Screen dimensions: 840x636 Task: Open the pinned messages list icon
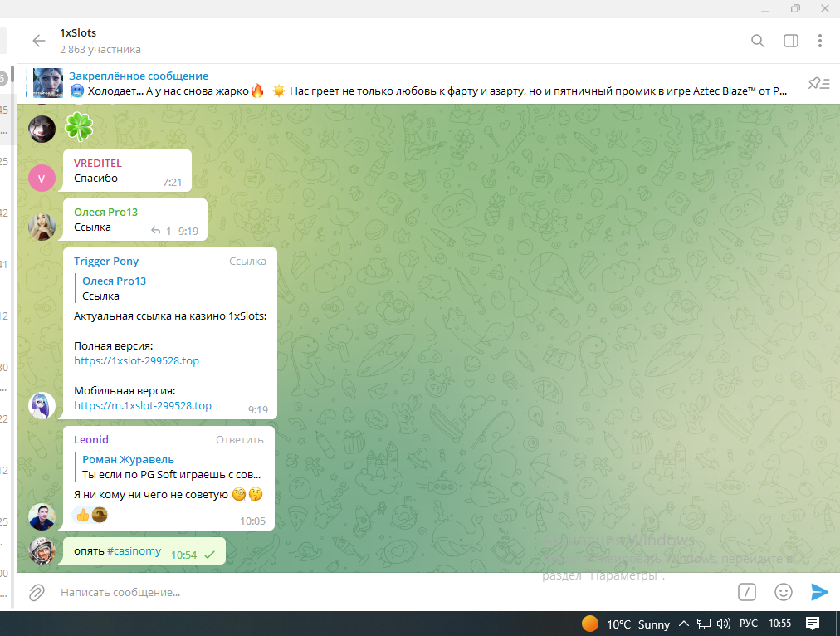[x=818, y=83]
